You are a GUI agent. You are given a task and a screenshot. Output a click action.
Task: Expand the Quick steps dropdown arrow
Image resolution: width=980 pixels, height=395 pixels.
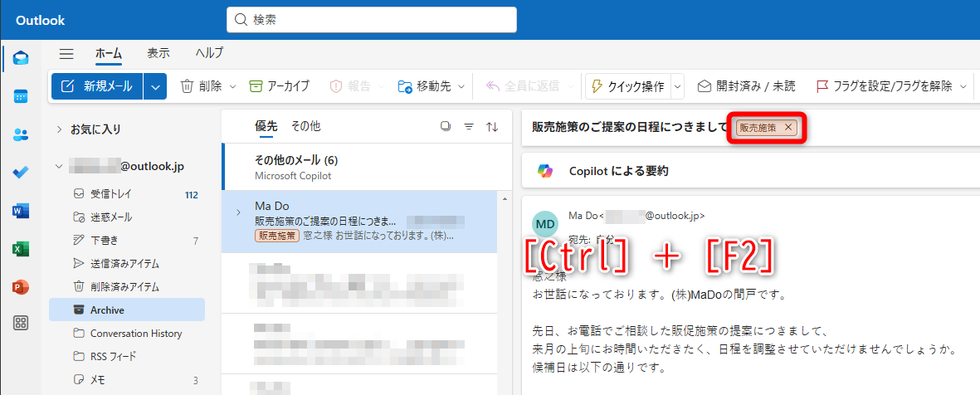pos(678,86)
